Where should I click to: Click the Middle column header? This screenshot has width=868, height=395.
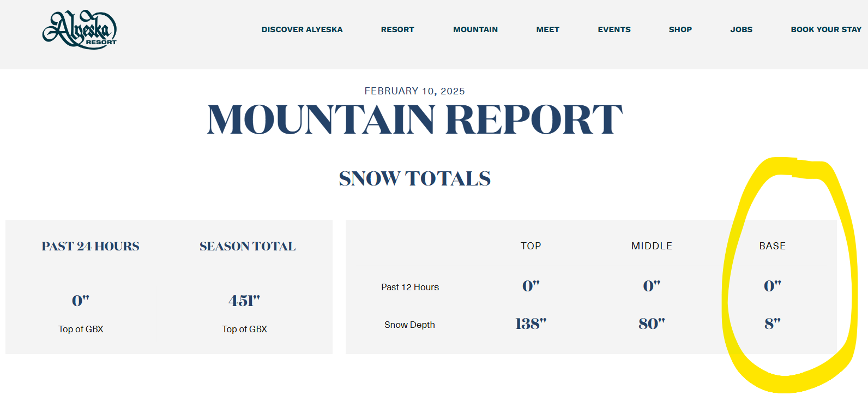[x=652, y=246]
